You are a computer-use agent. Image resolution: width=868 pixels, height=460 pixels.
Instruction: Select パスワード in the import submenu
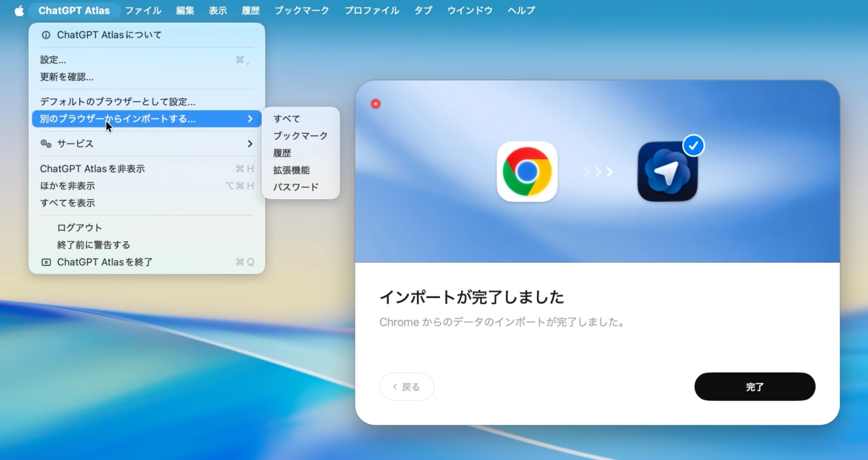(x=295, y=186)
